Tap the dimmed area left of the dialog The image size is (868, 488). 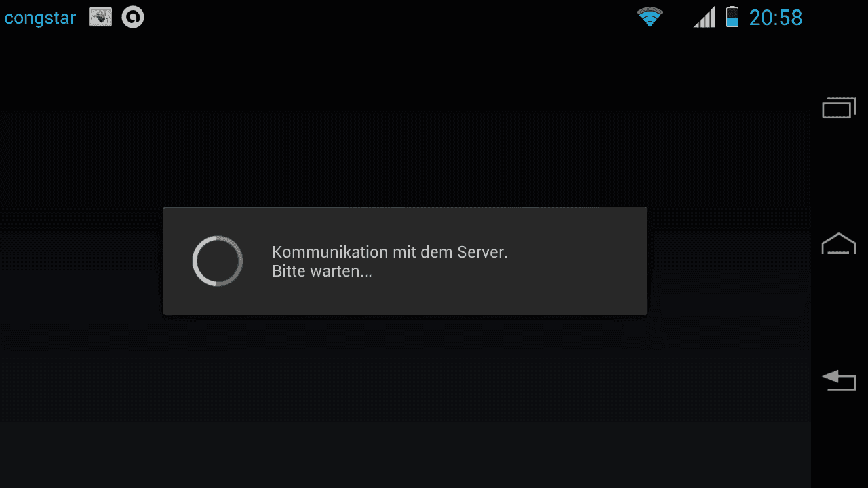click(81, 261)
